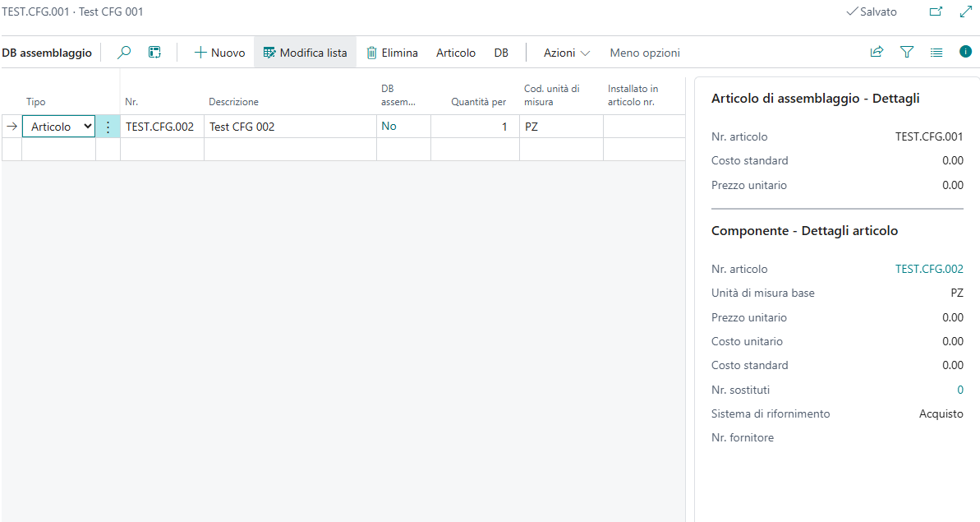Open TEST.CFG.002 link in component details
The image size is (980, 522).
pos(929,269)
